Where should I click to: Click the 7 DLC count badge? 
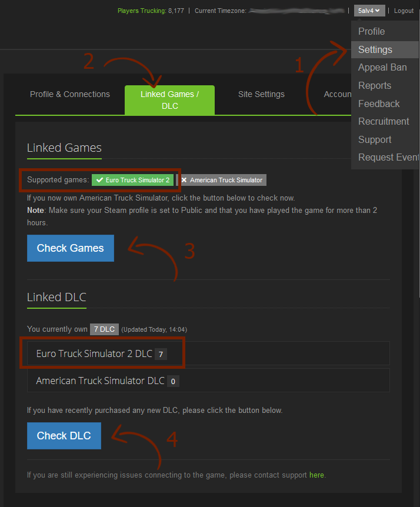tap(104, 329)
